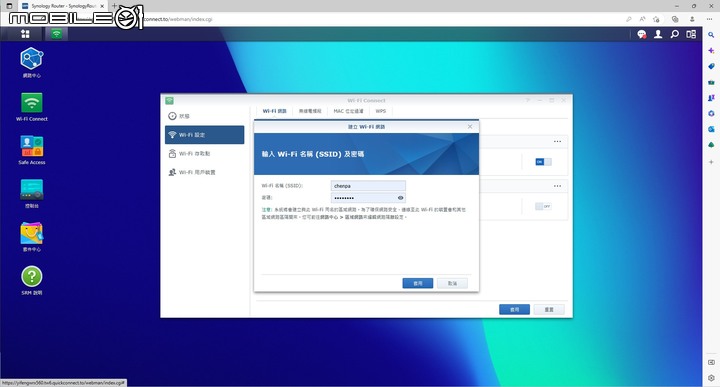
Task: Open Wi-Fi Access Point in the sidebar
Action: click(204, 154)
